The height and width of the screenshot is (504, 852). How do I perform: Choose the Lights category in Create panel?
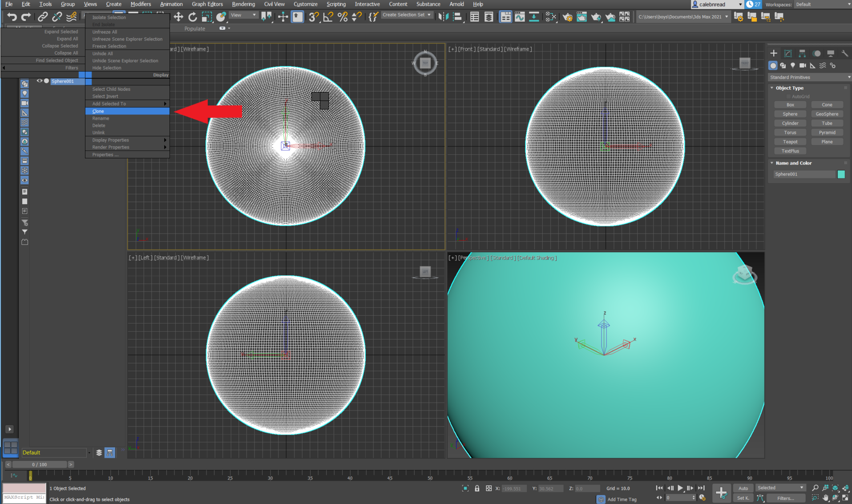[x=793, y=65]
